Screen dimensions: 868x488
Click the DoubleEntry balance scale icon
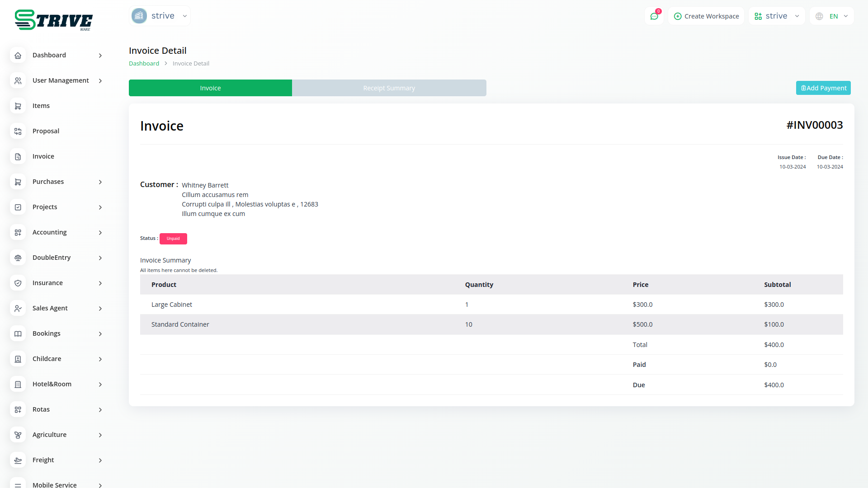click(x=18, y=258)
